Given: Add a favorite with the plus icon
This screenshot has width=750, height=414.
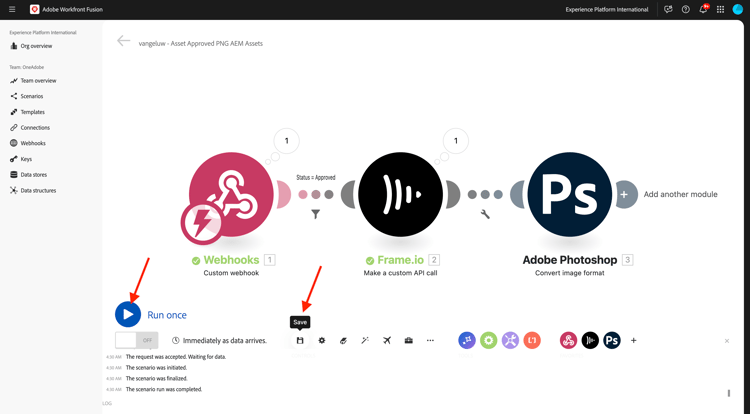Looking at the screenshot, I should (633, 340).
